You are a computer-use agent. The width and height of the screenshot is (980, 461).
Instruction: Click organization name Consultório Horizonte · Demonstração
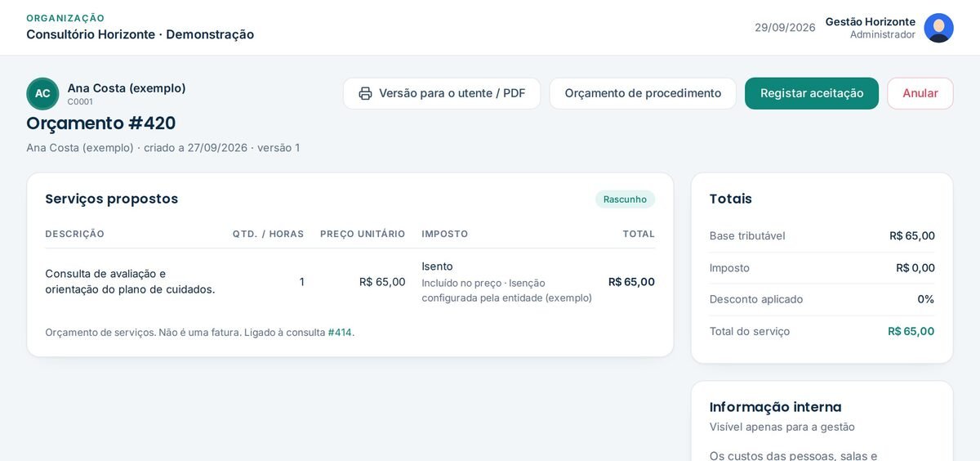pos(140,34)
